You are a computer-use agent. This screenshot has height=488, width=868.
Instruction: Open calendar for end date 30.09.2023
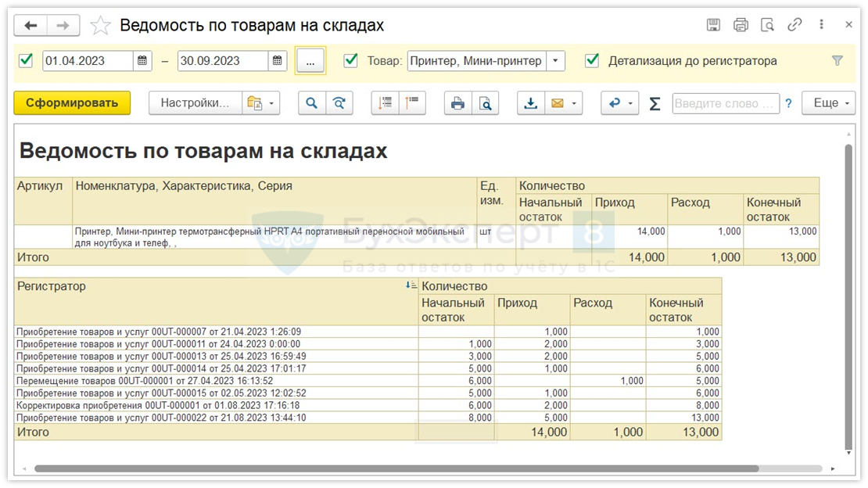coord(278,61)
